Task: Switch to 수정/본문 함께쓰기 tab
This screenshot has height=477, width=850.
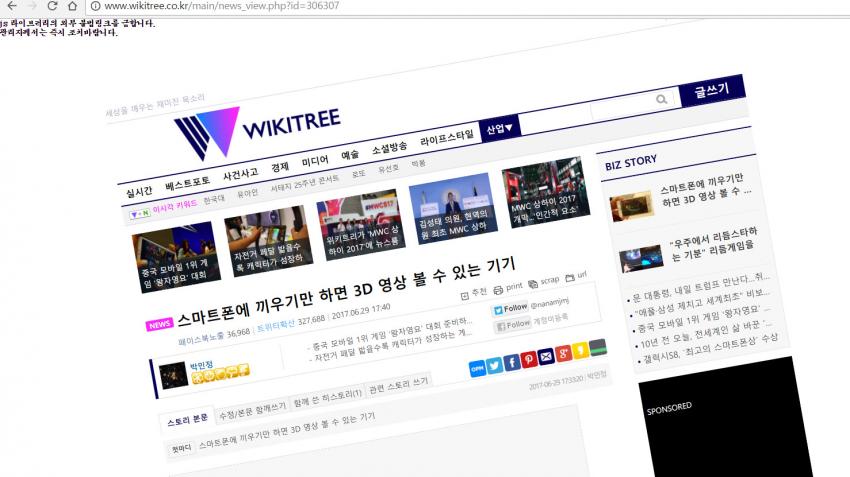Action: click(252, 411)
